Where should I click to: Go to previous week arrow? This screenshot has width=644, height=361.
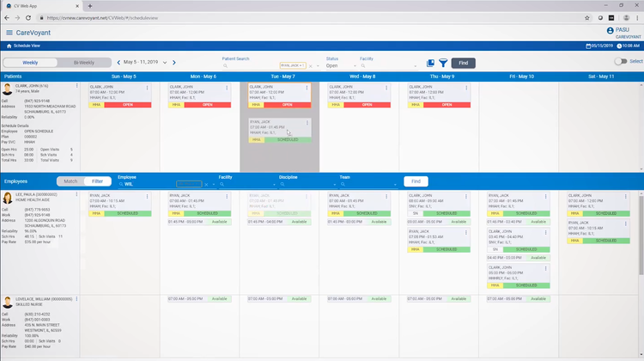click(x=118, y=63)
